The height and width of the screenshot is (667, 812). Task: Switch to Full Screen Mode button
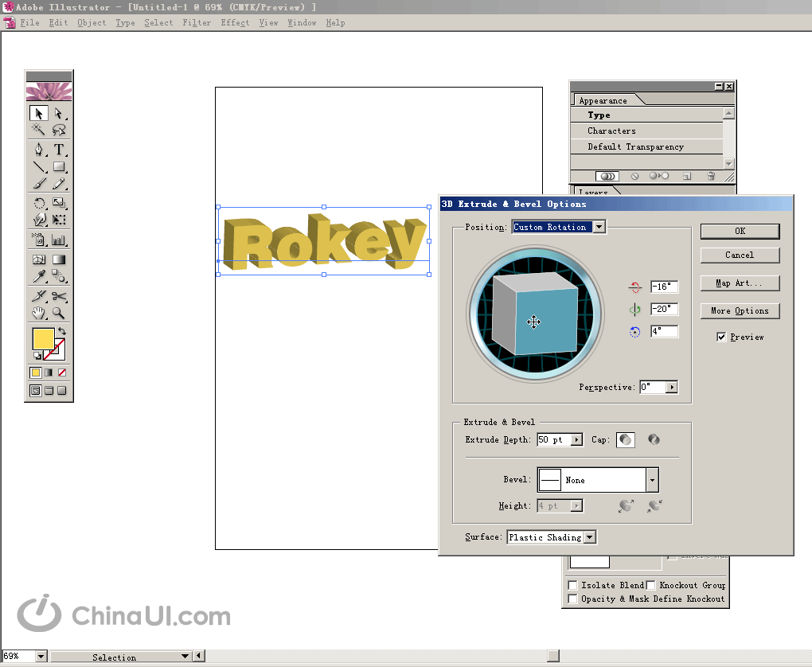pyautogui.click(x=61, y=391)
